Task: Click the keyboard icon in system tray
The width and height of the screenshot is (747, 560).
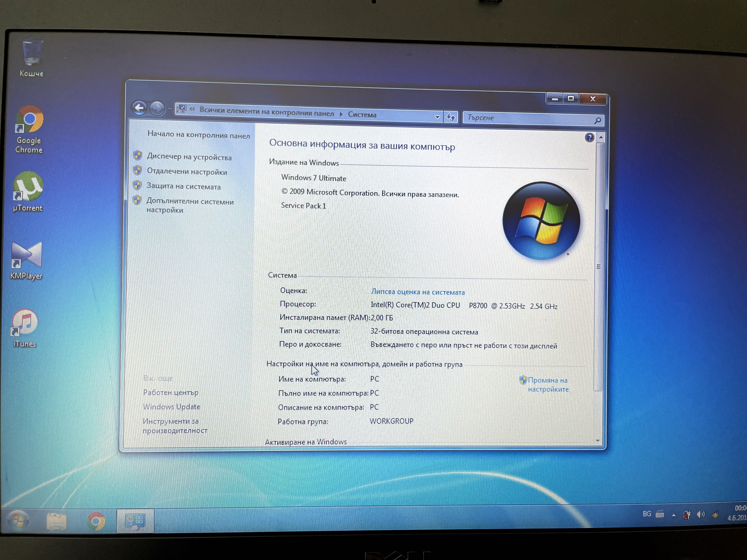Action: [660, 514]
